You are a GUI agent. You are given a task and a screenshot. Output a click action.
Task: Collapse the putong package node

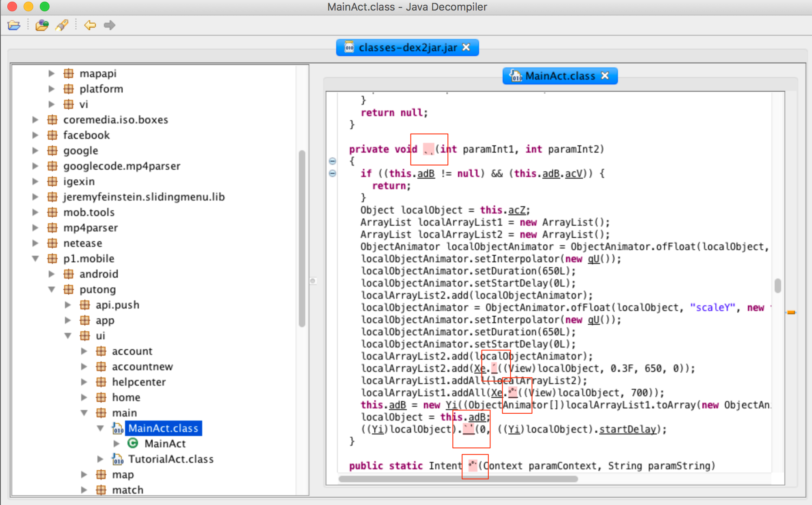(52, 289)
